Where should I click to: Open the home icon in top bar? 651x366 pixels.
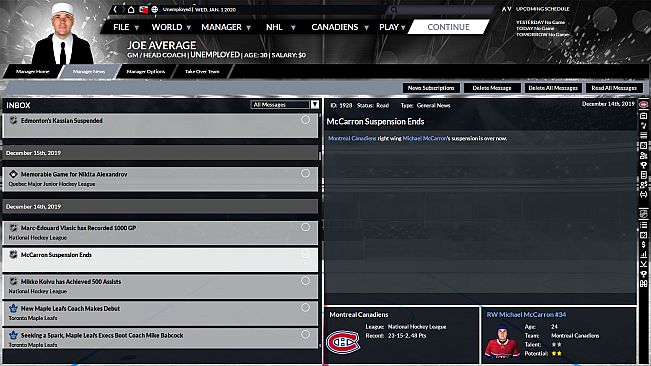[x=131, y=9]
